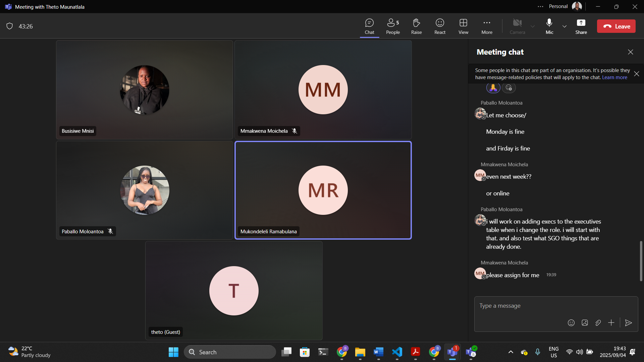Show hidden system tray icons

pos(511,352)
